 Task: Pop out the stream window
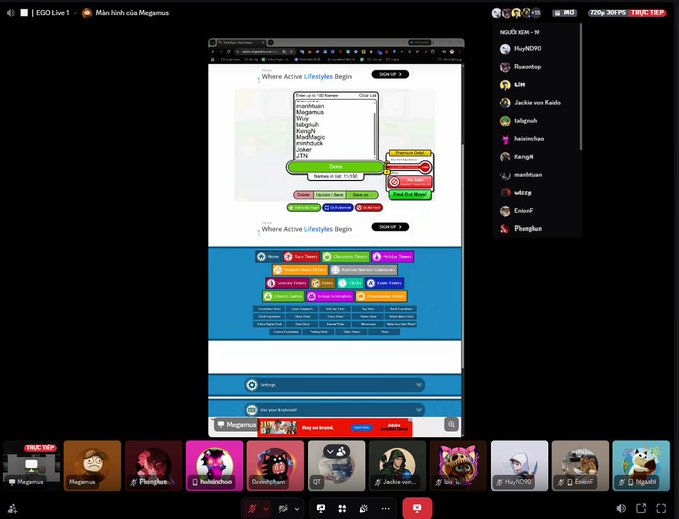click(641, 508)
